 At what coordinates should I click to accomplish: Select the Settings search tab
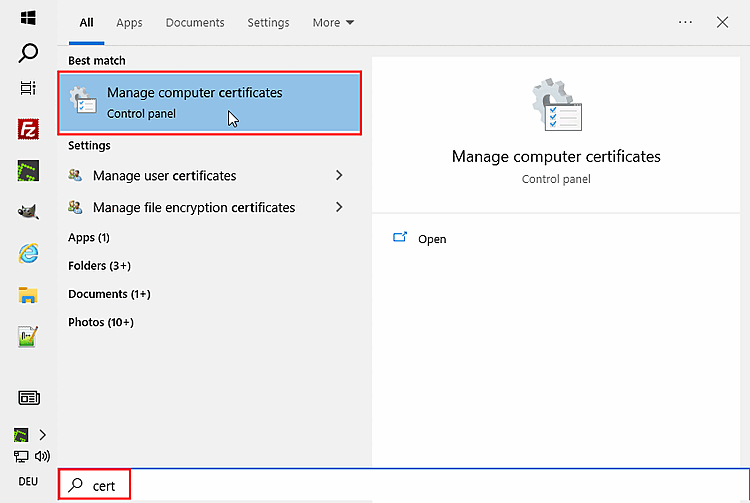[x=268, y=22]
